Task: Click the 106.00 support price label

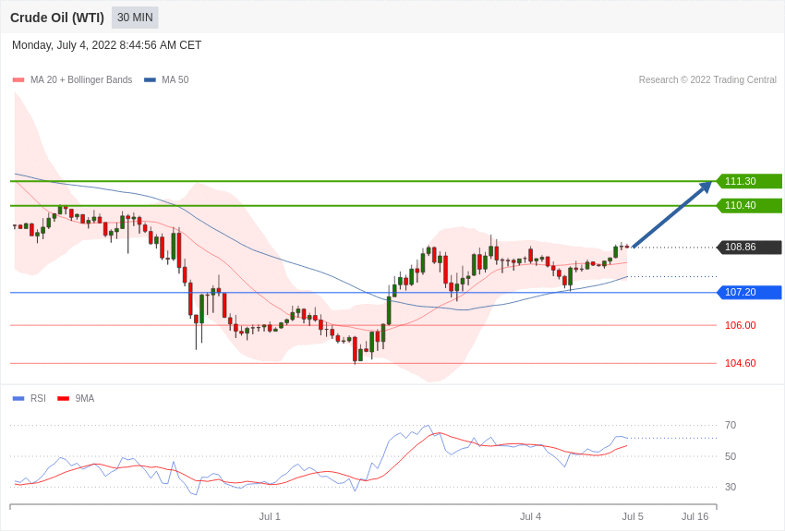Action: (741, 325)
